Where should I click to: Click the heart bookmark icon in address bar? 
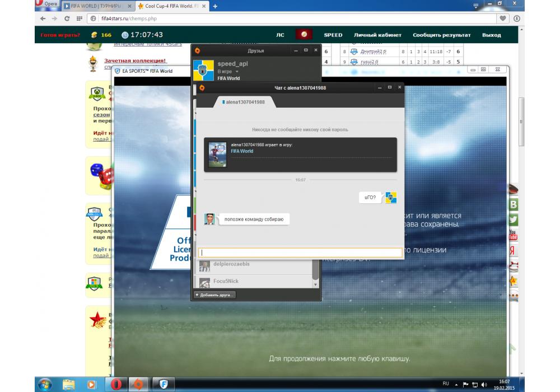pyautogui.click(x=504, y=18)
